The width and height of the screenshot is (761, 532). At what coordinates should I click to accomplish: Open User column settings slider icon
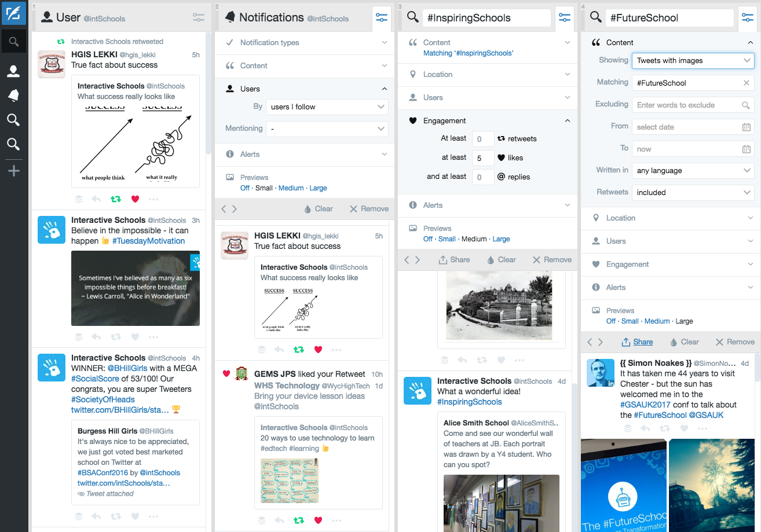[x=199, y=18]
